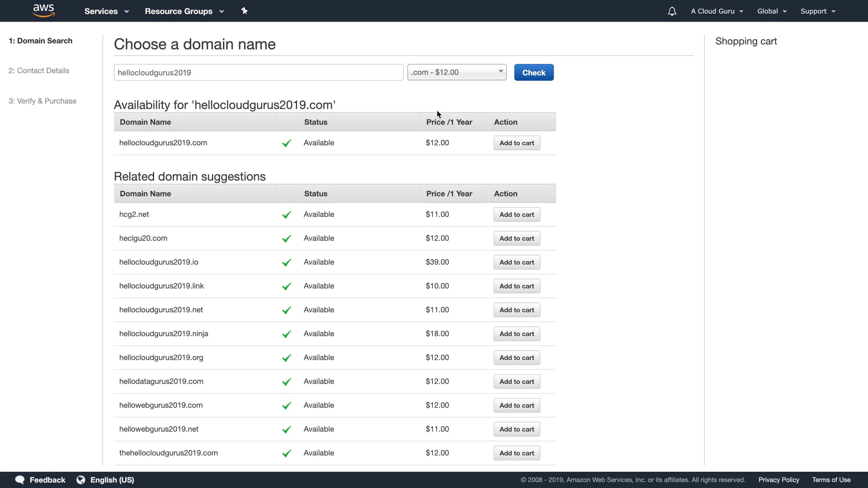This screenshot has width=868, height=488.
Task: Expand the Resource Groups menu
Action: 184,11
